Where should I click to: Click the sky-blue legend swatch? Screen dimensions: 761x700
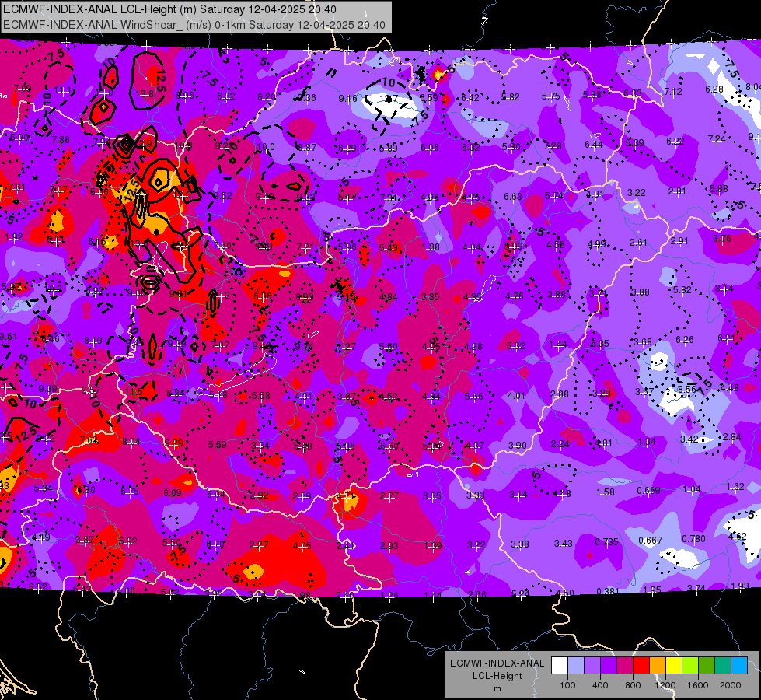(739, 665)
